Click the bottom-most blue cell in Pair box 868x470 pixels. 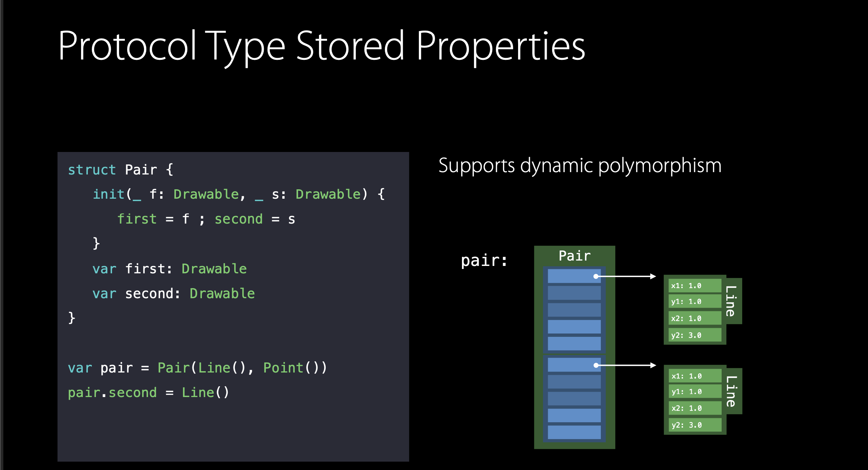point(574,432)
